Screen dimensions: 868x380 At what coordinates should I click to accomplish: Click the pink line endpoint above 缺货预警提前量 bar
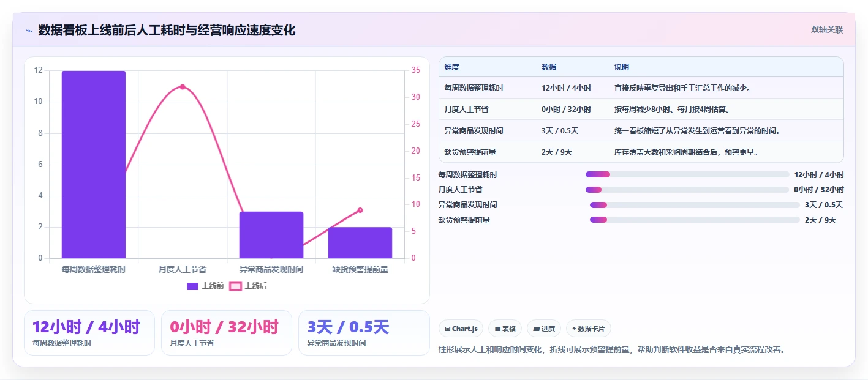[360, 210]
